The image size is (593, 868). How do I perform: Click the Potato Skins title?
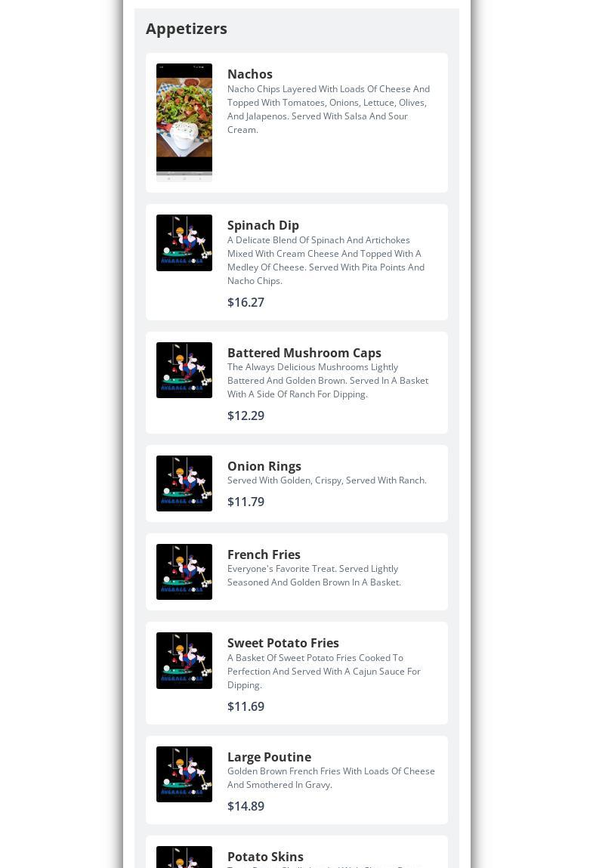(x=265, y=857)
